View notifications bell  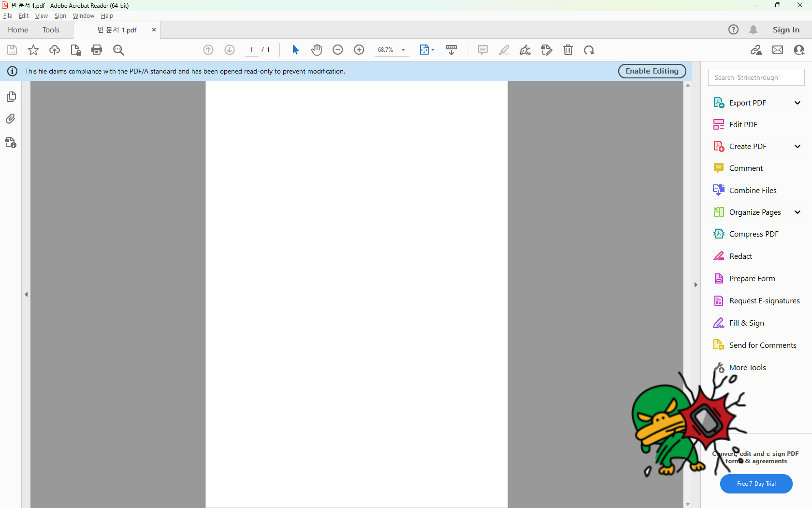753,30
